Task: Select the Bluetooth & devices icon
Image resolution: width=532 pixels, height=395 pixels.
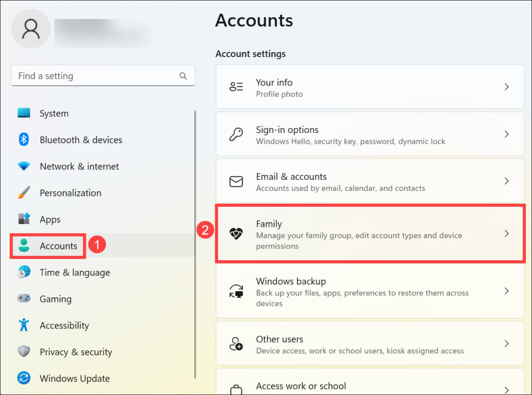Action: 24,140
